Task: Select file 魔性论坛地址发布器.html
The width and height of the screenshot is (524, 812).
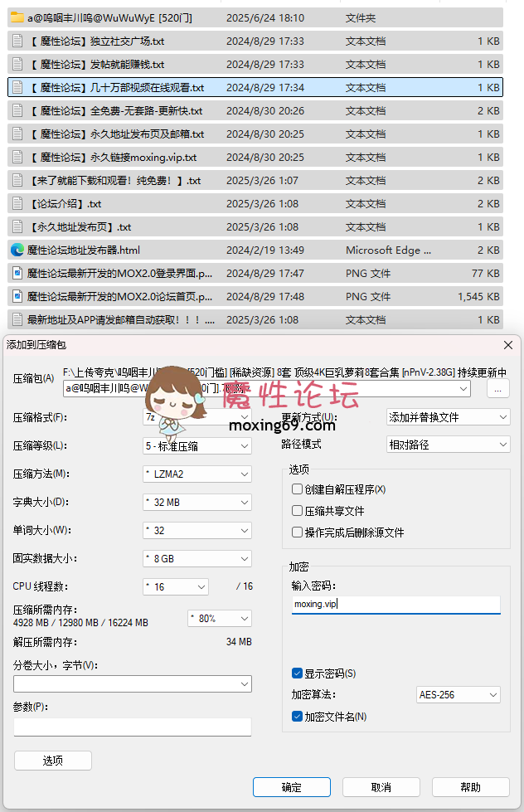Action: pyautogui.click(x=255, y=250)
